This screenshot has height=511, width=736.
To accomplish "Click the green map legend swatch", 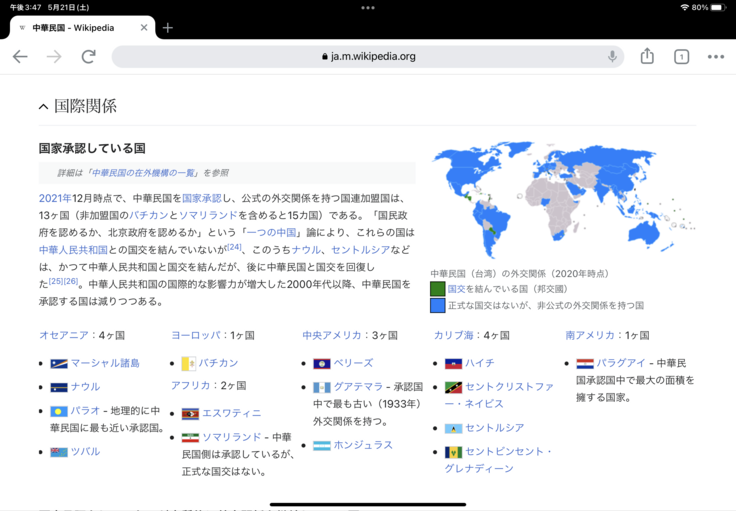I will (x=437, y=289).
